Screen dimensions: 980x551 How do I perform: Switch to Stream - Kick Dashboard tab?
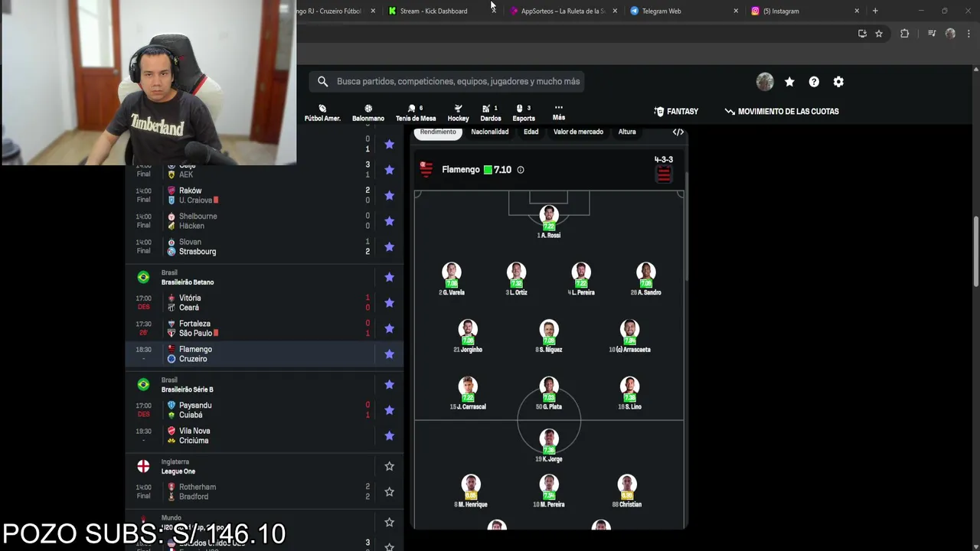(x=433, y=11)
